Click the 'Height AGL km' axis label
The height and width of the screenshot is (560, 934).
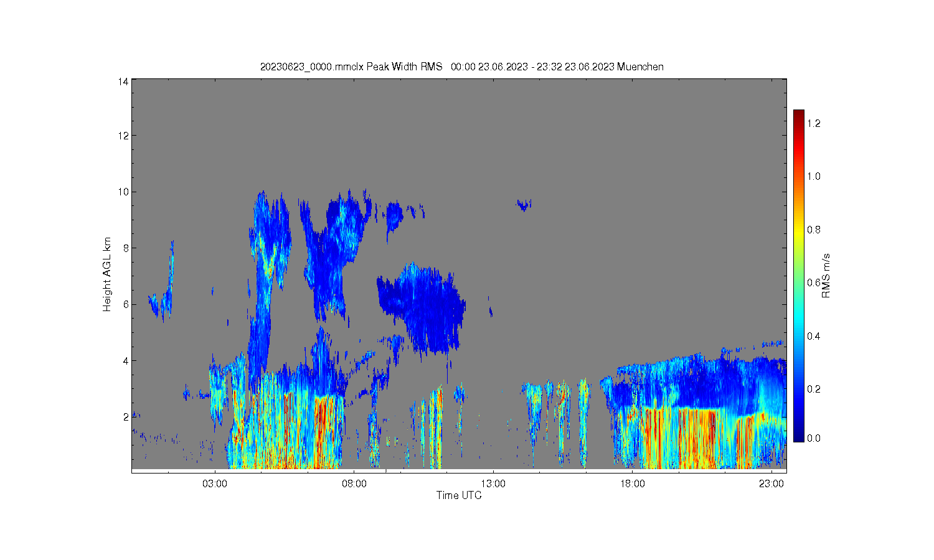(107, 274)
